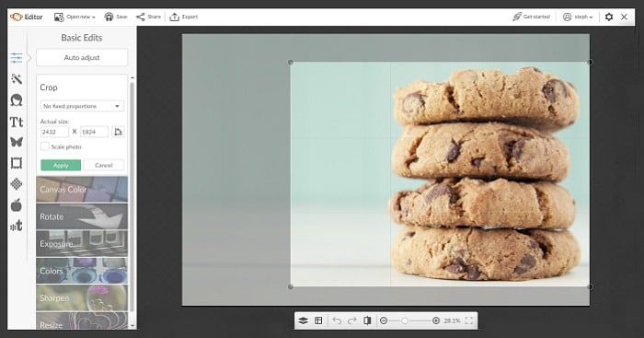Viewport: 644px width, 338px height.
Task: Zoom in with the plus icon
Action: (436, 321)
